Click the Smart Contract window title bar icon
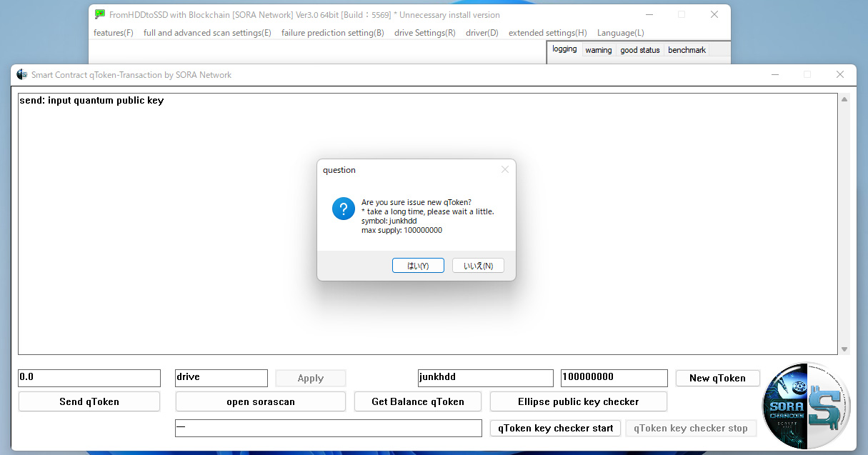The width and height of the screenshot is (868, 455). pyautogui.click(x=22, y=74)
